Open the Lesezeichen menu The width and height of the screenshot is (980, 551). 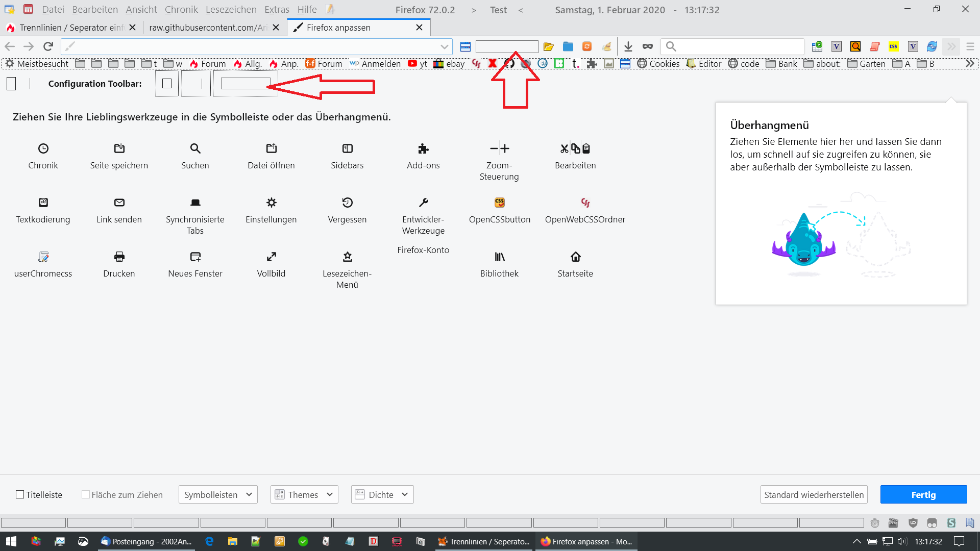[x=231, y=10]
